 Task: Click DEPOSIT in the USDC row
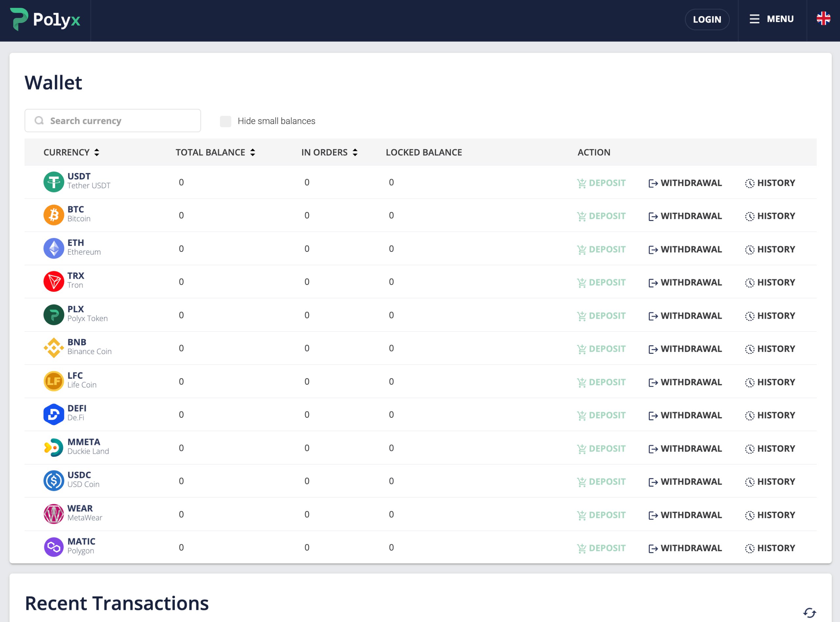point(601,482)
